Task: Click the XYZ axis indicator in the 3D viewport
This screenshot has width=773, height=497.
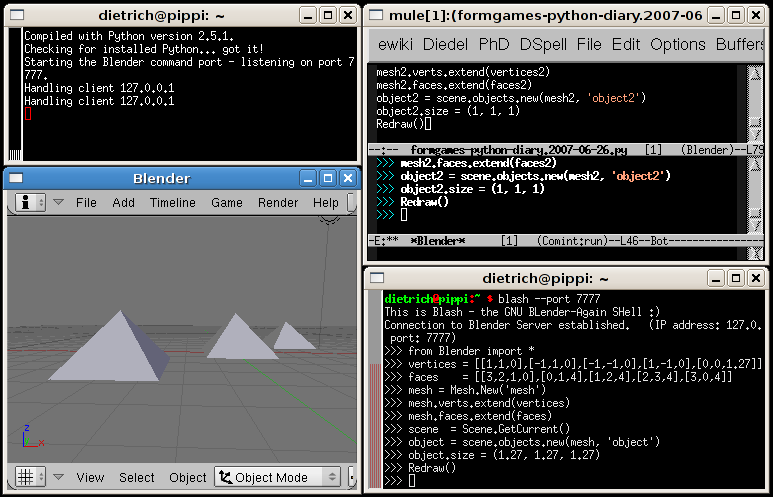Action: pos(30,437)
